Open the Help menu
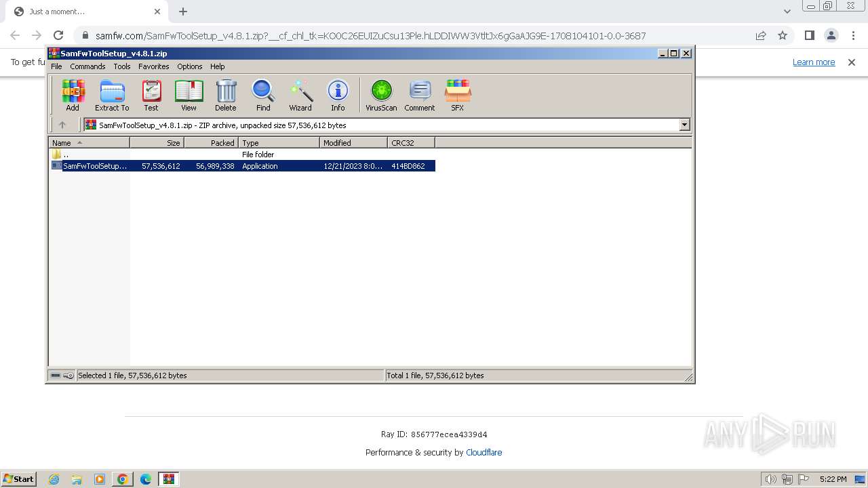The image size is (868, 488). [218, 66]
